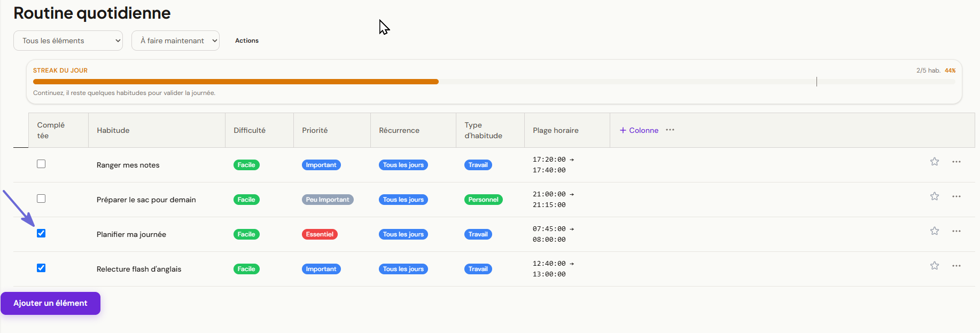
Task: Click the Peu Important priority tag
Action: pyautogui.click(x=328, y=200)
